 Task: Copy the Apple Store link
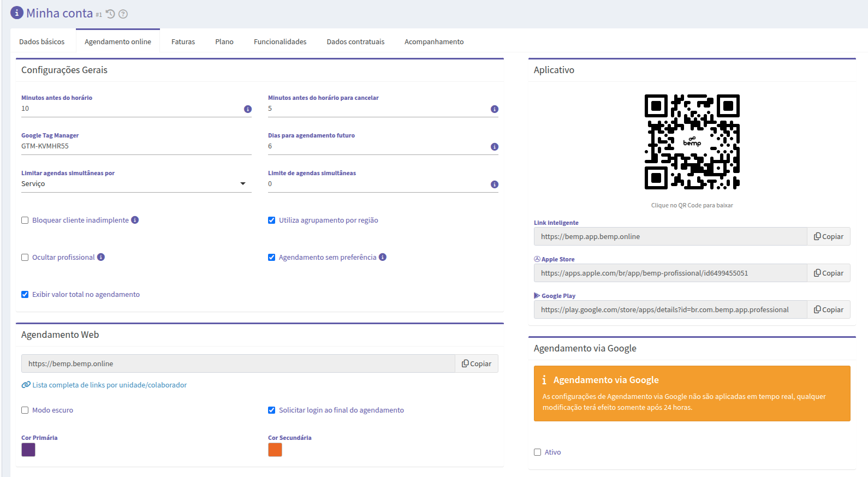click(x=829, y=273)
